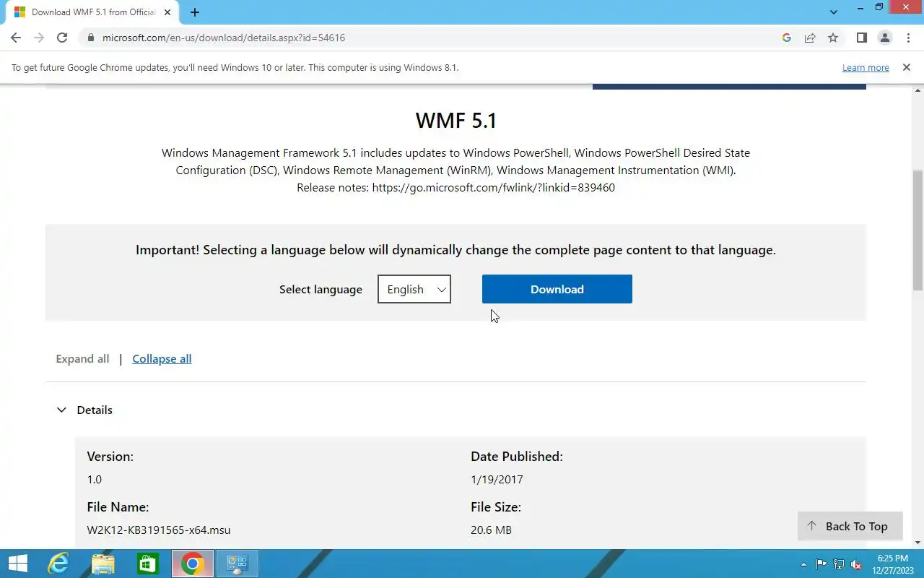Open the Learn more link
The height and width of the screenshot is (578, 924).
pyautogui.click(x=866, y=67)
